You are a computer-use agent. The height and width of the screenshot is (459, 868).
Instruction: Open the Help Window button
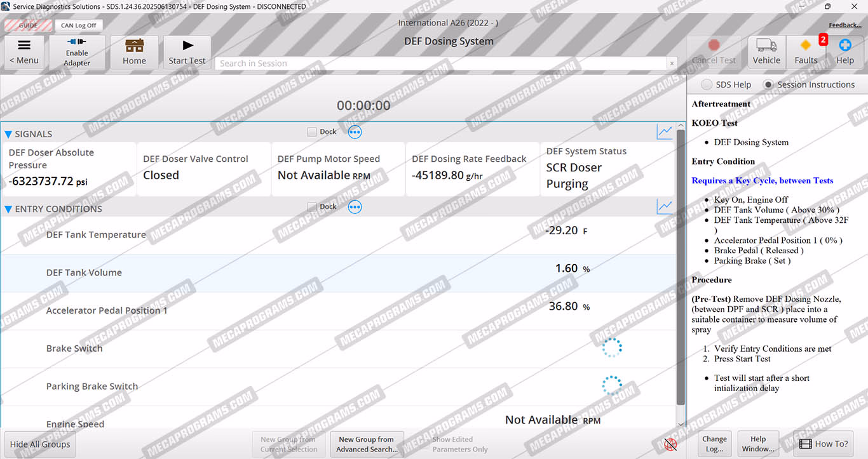pyautogui.click(x=758, y=444)
